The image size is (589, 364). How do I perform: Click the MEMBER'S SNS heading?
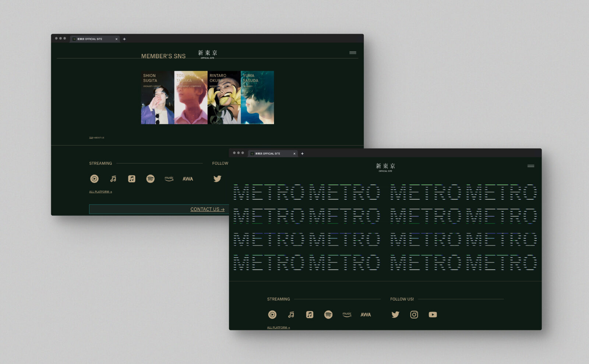(x=163, y=56)
